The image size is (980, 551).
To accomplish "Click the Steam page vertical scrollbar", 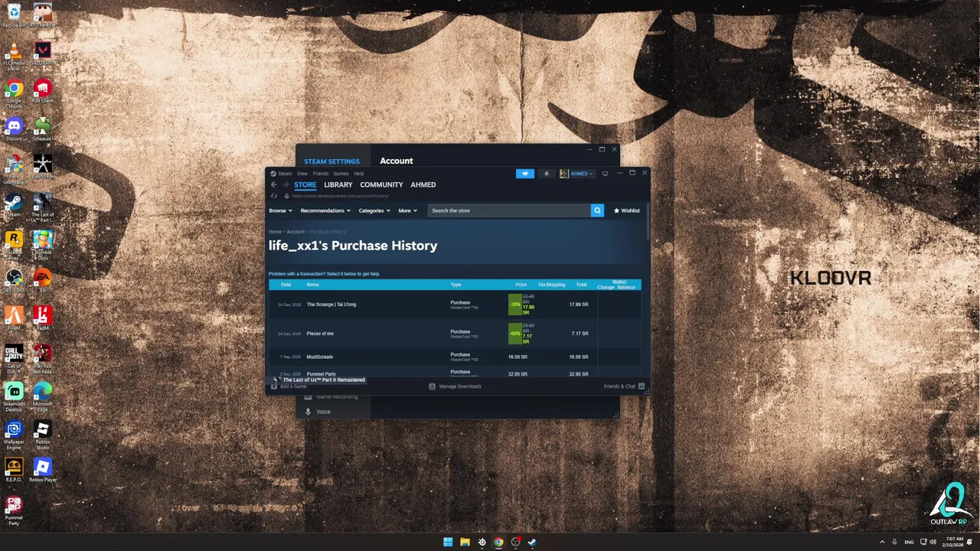I will [648, 222].
